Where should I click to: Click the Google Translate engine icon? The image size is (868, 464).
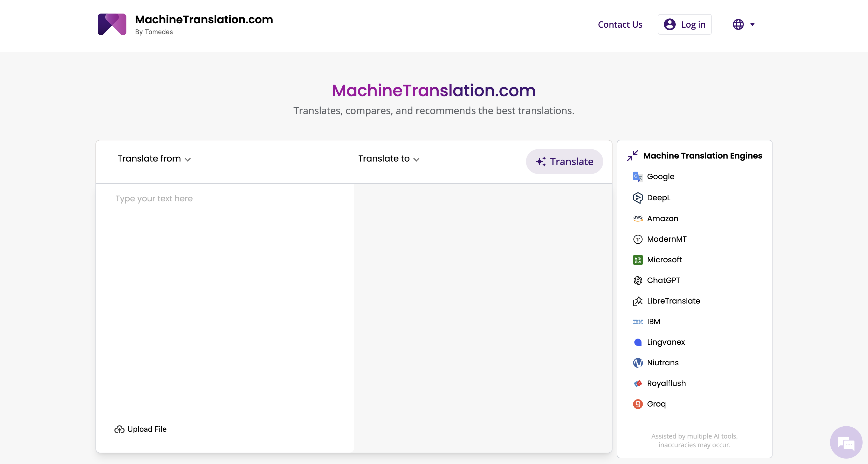(x=637, y=176)
